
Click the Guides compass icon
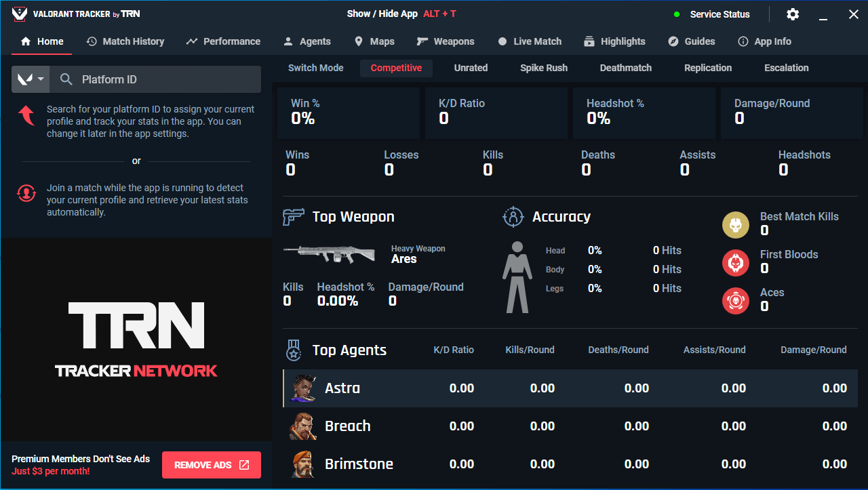(673, 41)
